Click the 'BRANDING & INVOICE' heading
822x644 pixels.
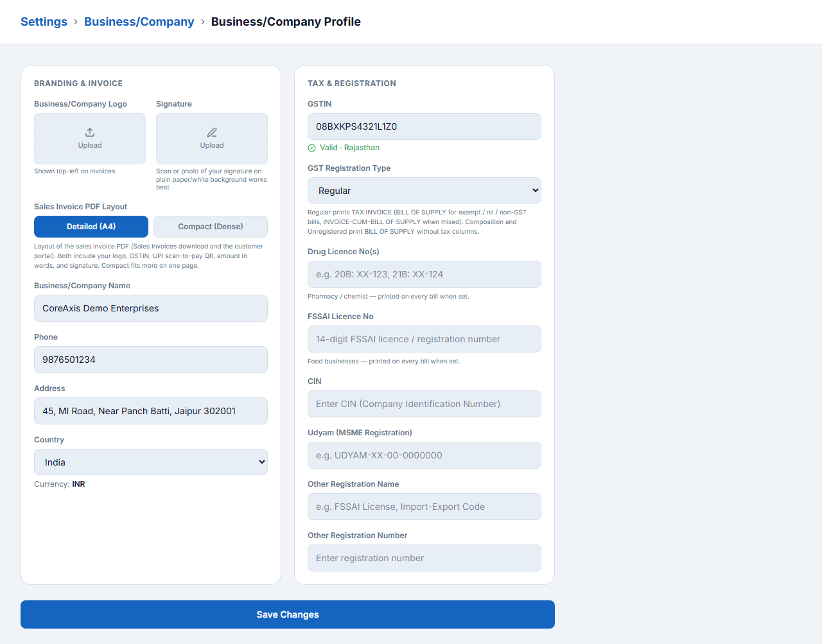click(78, 83)
